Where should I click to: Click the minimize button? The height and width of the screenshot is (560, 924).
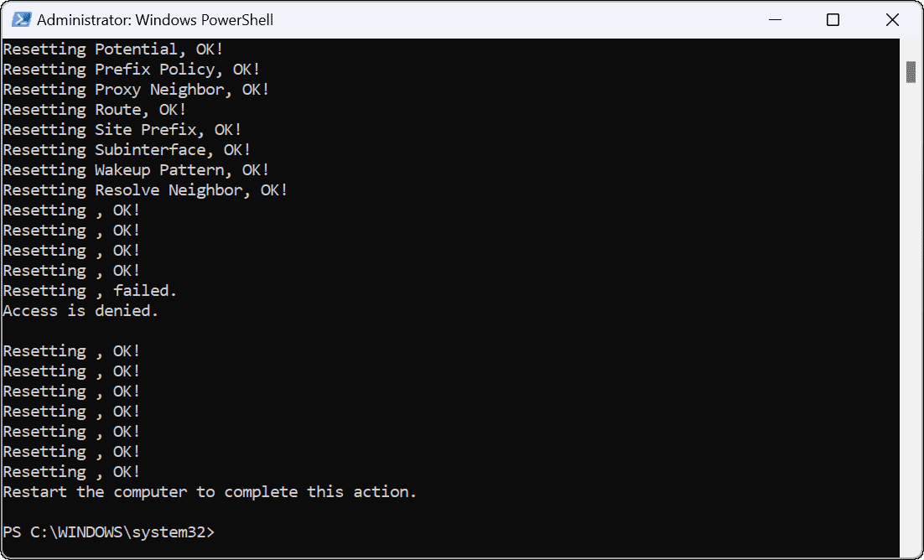(774, 19)
